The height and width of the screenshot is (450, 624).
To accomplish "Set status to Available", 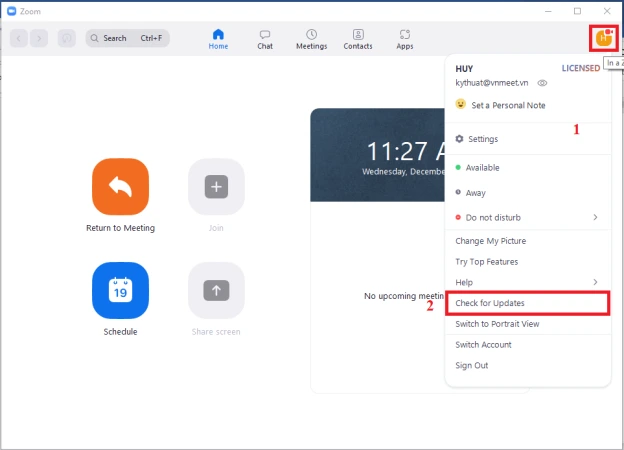I will tap(477, 168).
